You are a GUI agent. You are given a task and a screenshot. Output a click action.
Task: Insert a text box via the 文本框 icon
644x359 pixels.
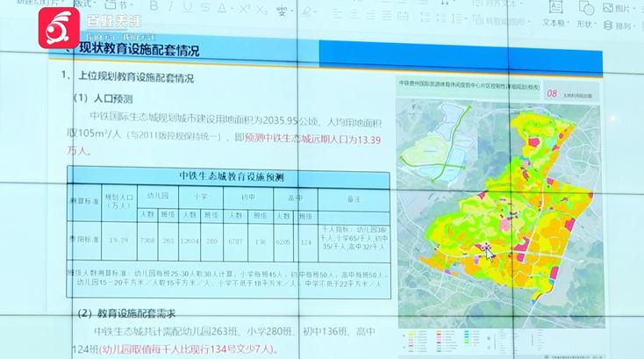555,6
